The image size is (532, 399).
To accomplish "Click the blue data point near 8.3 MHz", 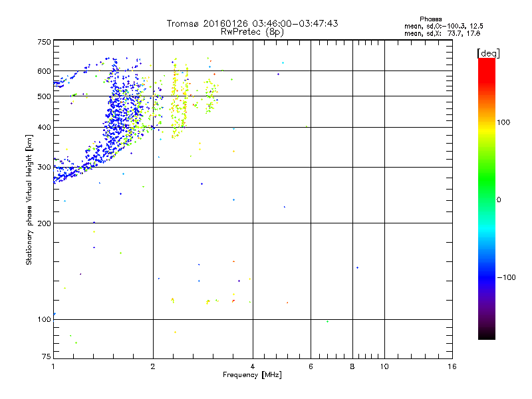I will click(x=358, y=268).
